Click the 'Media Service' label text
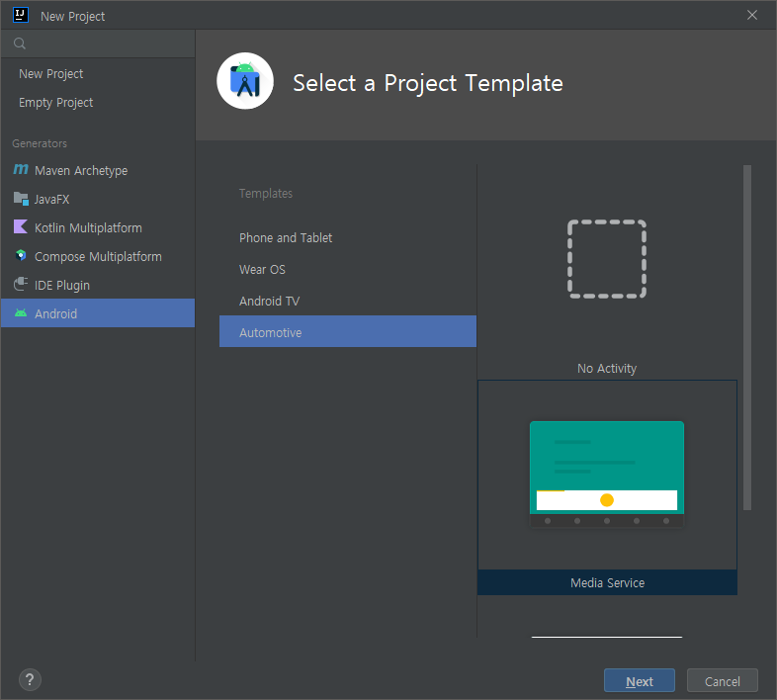Image resolution: width=777 pixels, height=700 pixels. click(x=608, y=583)
